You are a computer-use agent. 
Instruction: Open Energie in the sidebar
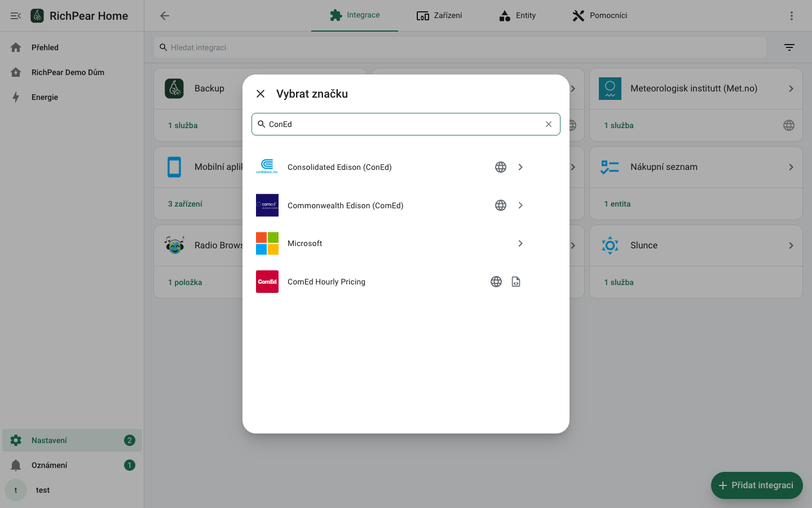72,97
